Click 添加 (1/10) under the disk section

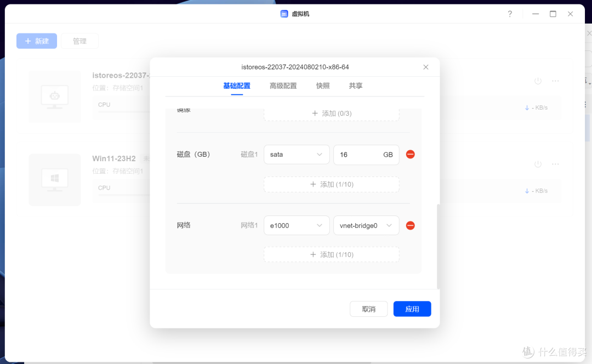332,184
